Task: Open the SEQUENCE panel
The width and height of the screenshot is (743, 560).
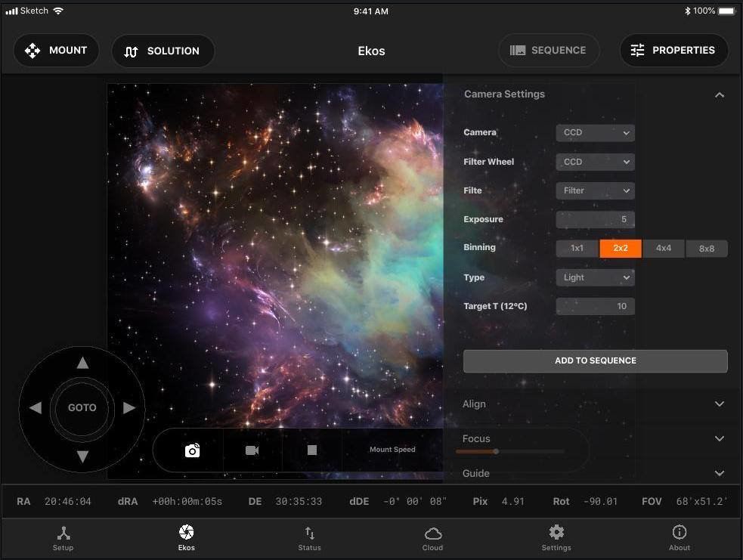Action: (549, 50)
